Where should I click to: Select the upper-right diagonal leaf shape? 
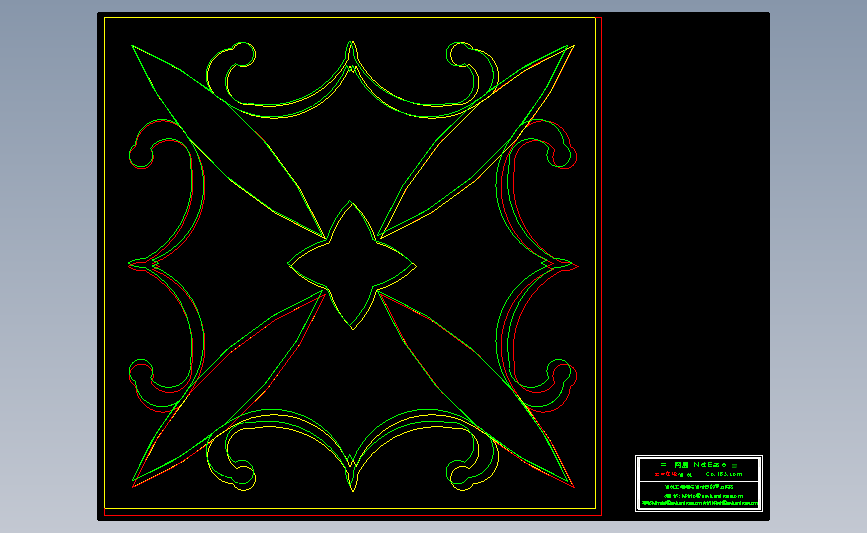(477, 142)
